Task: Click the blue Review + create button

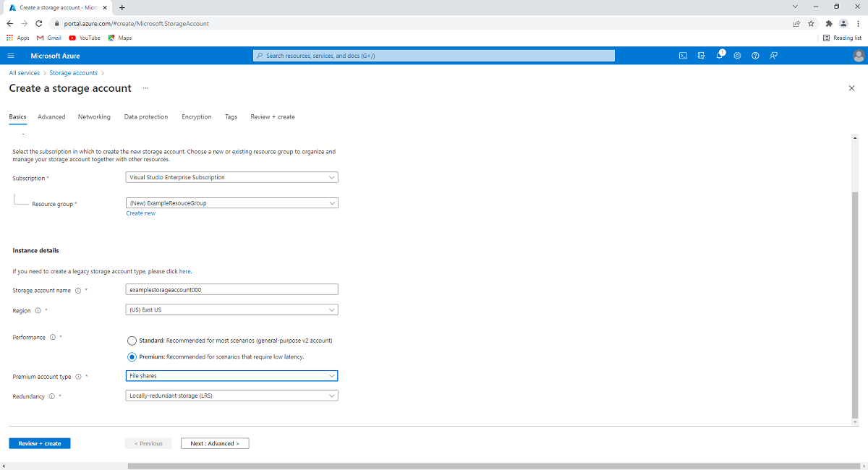Action: coord(40,443)
